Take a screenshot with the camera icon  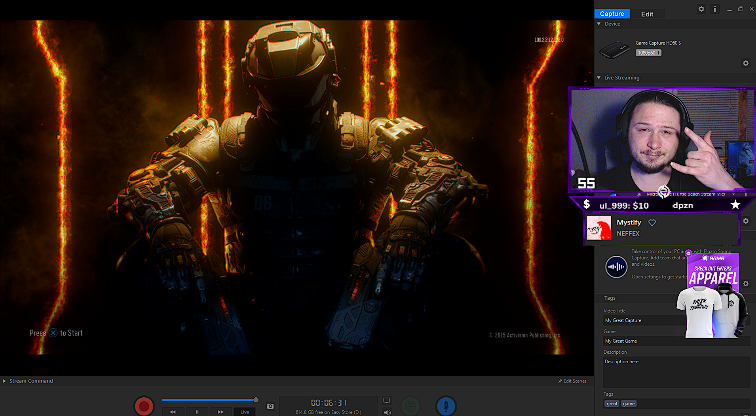tap(270, 406)
